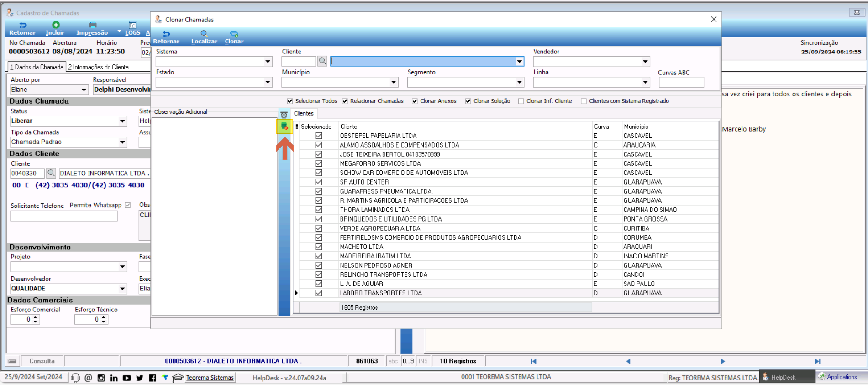868x385 pixels.
Task: Switch to 2 Informações do Cliente tab
Action: [99, 67]
